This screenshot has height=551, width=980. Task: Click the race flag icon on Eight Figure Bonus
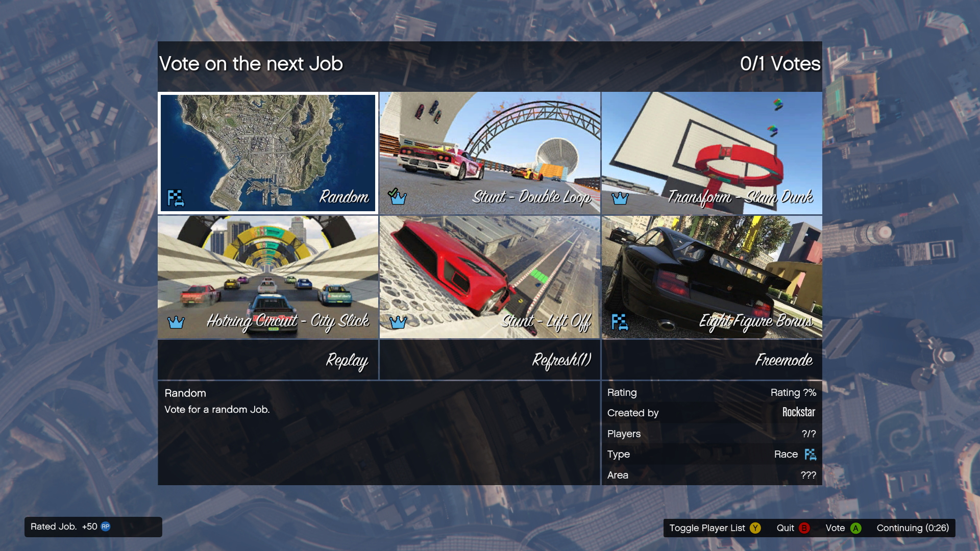(620, 321)
